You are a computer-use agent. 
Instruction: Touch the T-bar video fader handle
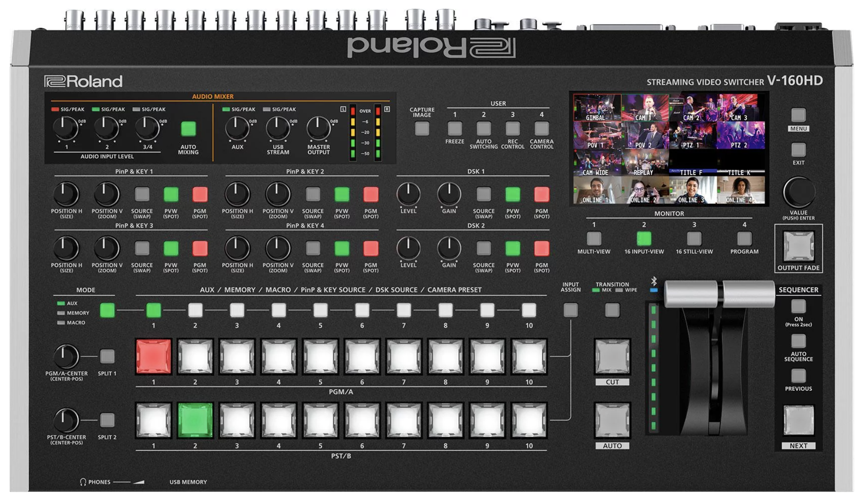(719, 294)
